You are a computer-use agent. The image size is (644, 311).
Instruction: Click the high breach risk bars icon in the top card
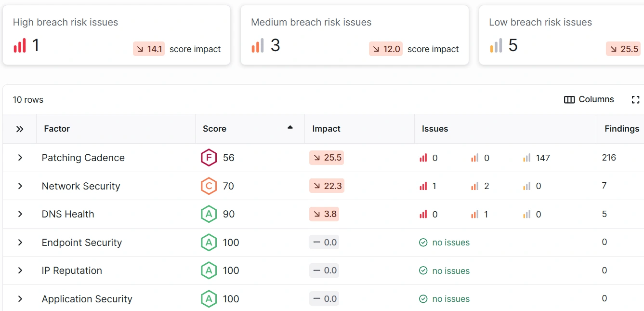tap(20, 45)
